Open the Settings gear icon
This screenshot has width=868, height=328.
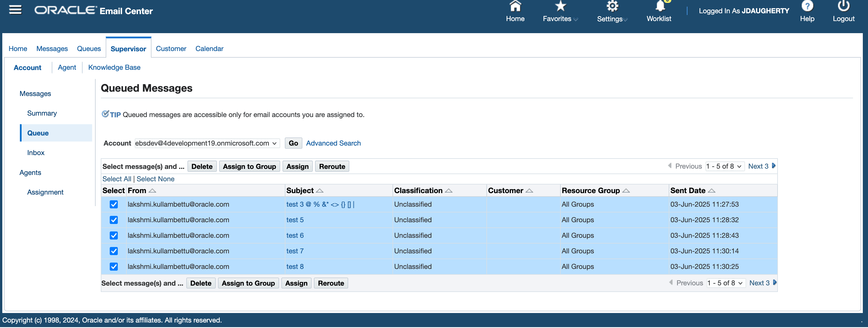tap(612, 6)
